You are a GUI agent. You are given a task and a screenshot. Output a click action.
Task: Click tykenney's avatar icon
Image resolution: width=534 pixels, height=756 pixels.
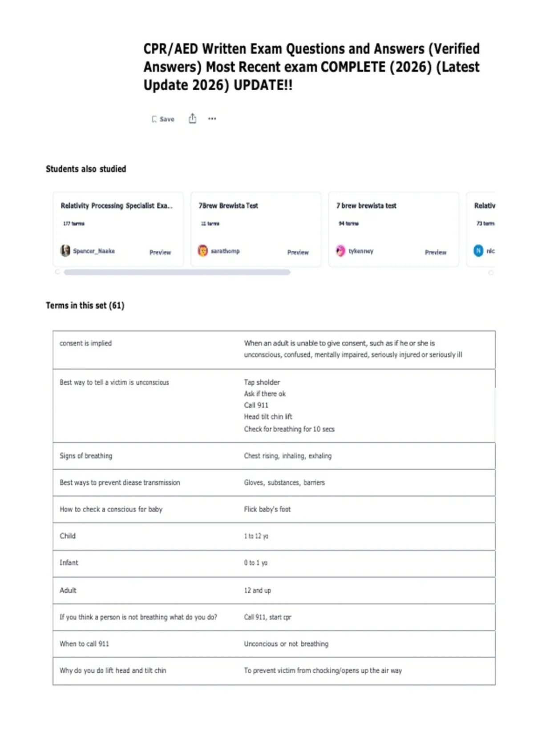point(340,251)
